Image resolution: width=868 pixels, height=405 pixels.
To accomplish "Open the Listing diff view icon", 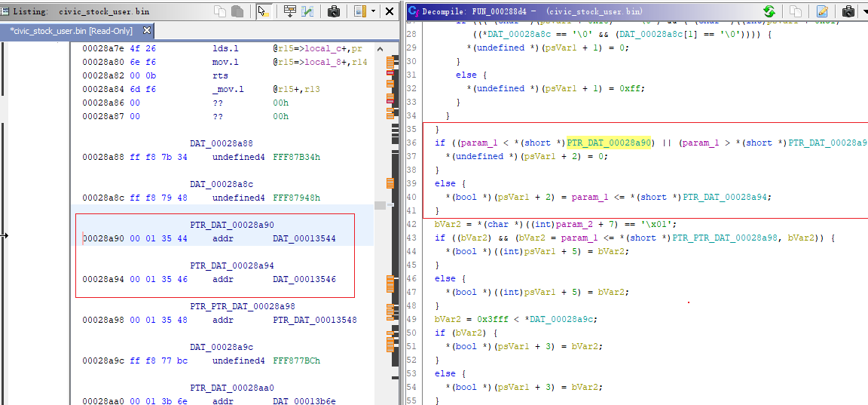I will (x=307, y=11).
